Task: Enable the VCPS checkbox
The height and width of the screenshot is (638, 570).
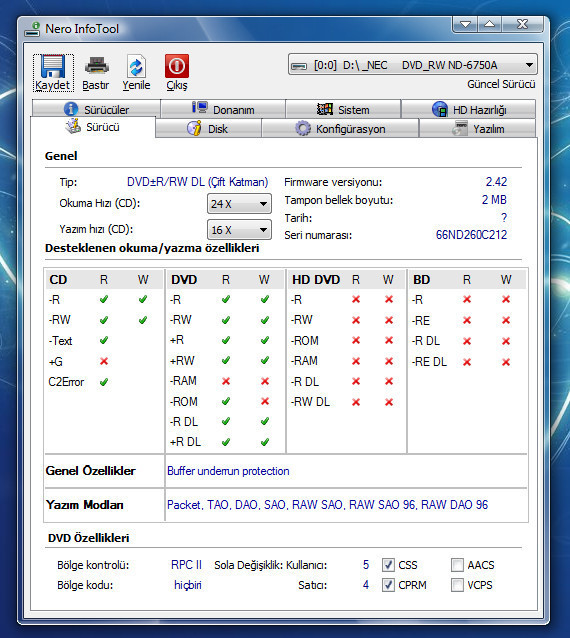Action: coord(457,585)
